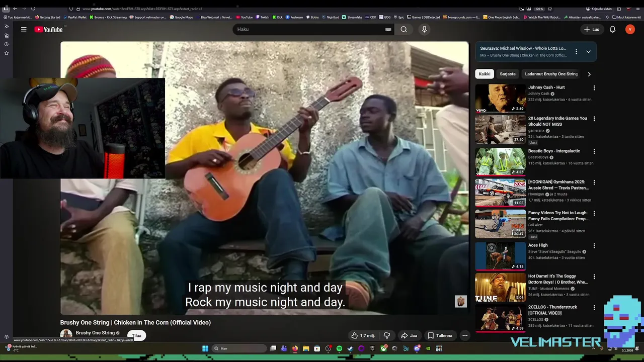644x362 pixels.
Task: Show more bookmarks with overflow chevron
Action: 607,17
